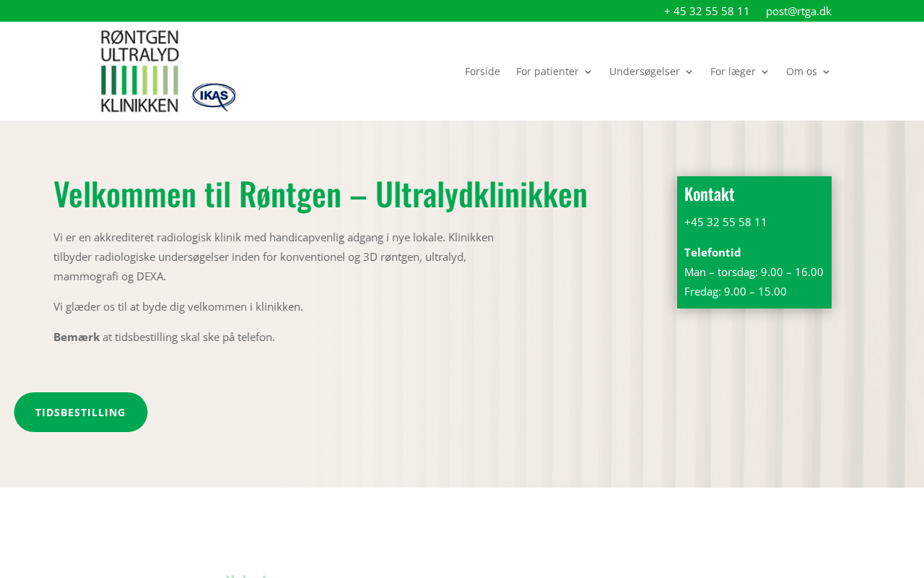Screen dimensions: 924x578
Task: Click the Røntgen Ultralyd Klinikken logo
Action: (139, 71)
